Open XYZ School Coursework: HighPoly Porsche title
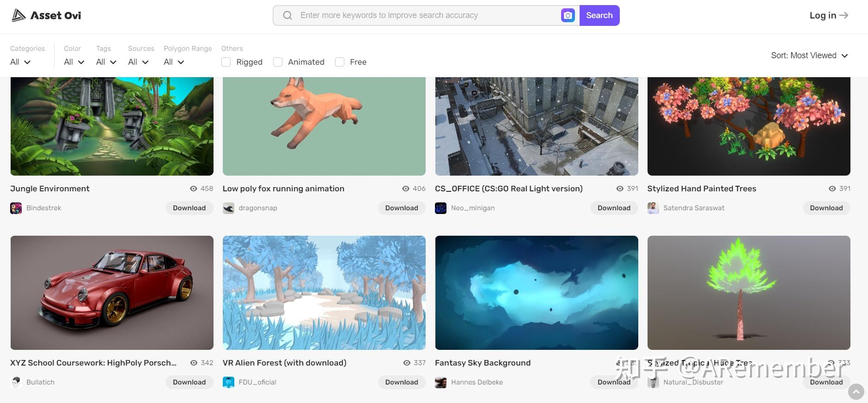 [93, 363]
